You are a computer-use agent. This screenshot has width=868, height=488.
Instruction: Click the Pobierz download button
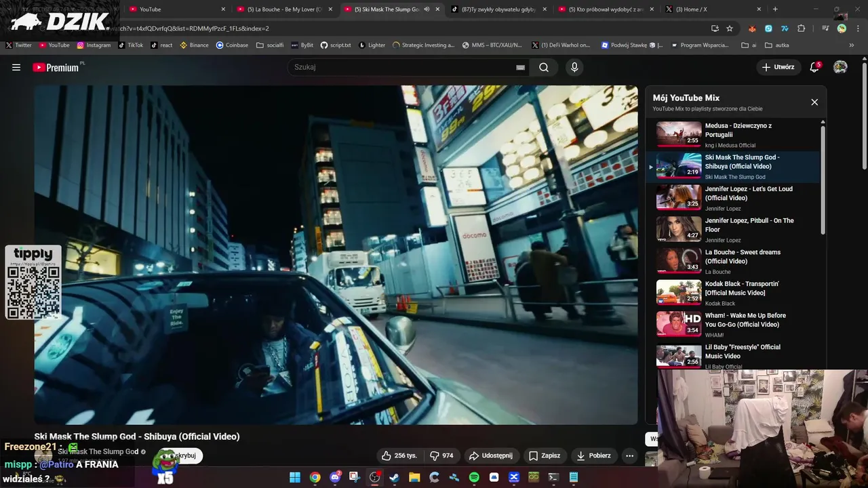(594, 455)
